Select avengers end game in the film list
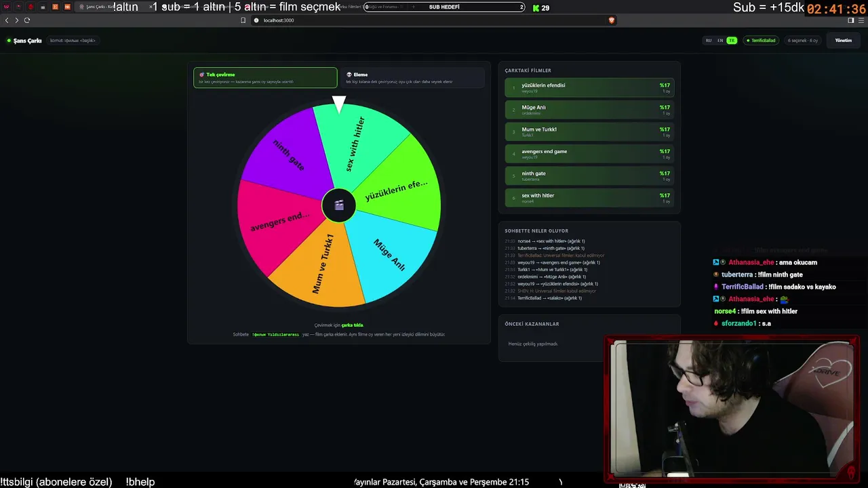This screenshot has height=488, width=868. pyautogui.click(x=590, y=154)
